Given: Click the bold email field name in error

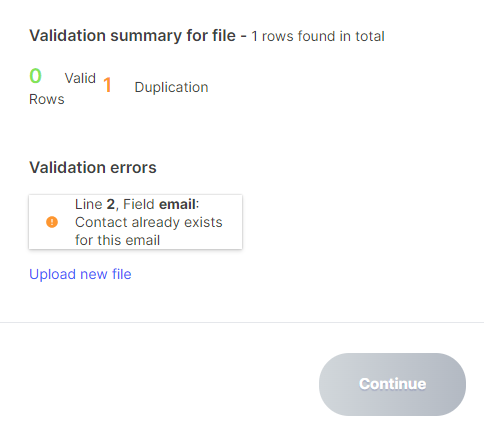Looking at the screenshot, I should [x=177, y=204].
